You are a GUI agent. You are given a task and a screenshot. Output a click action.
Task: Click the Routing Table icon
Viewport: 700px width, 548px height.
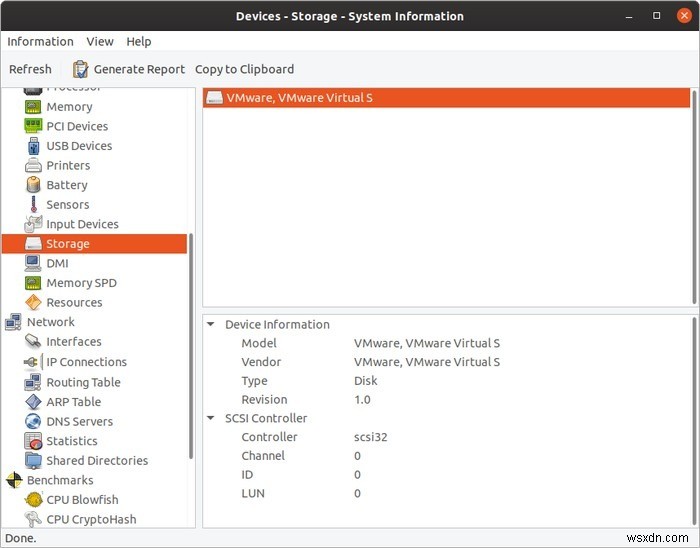tap(33, 382)
